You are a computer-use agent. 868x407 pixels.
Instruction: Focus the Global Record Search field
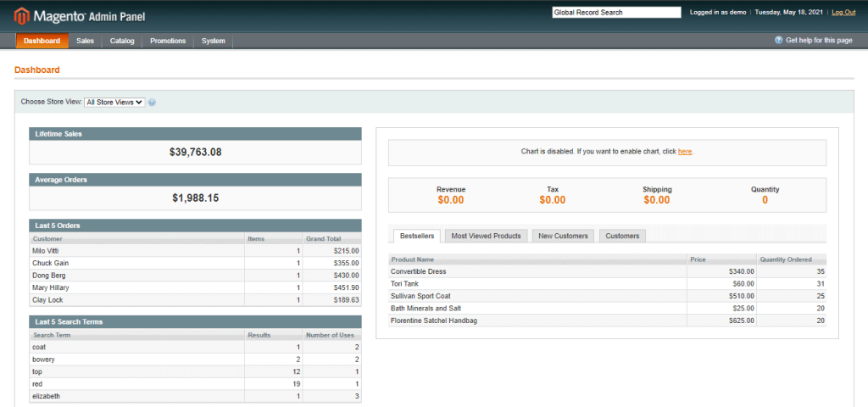tap(616, 12)
